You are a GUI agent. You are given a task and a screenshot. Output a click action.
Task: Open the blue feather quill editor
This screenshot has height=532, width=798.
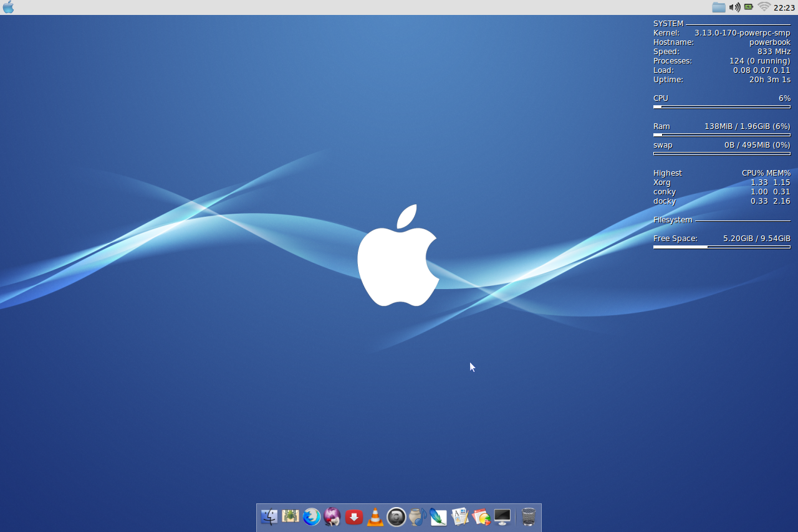point(438,517)
